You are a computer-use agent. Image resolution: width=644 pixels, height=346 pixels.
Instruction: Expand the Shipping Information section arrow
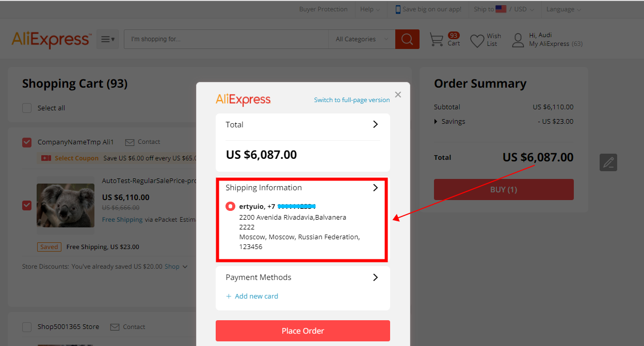coord(375,188)
